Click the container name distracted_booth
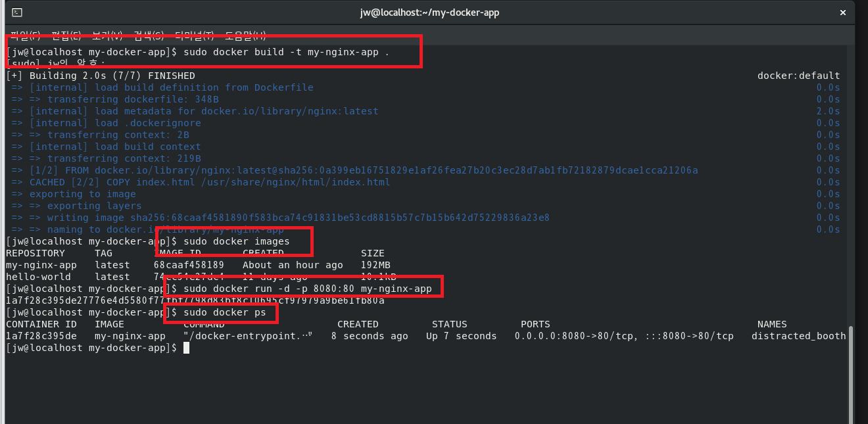868x424 pixels. [799, 336]
